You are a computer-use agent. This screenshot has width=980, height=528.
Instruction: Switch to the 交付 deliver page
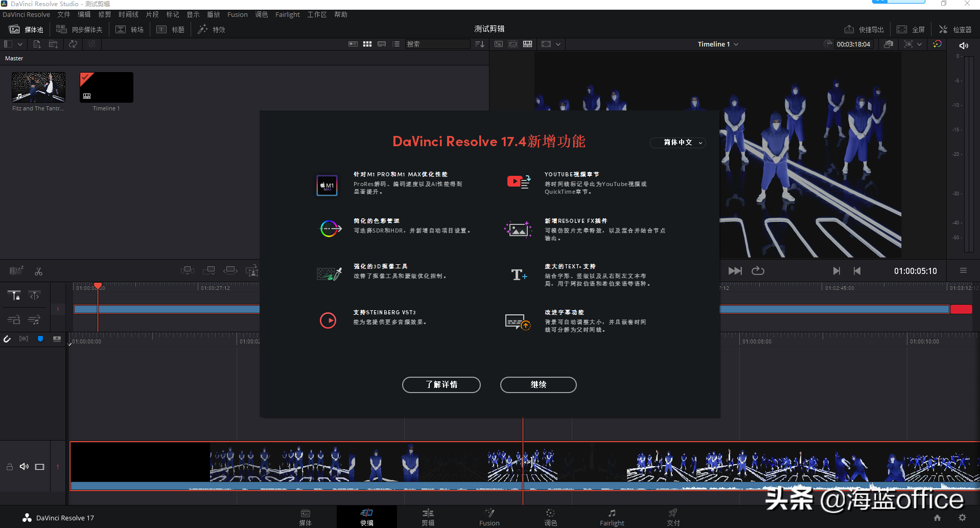coord(673,517)
